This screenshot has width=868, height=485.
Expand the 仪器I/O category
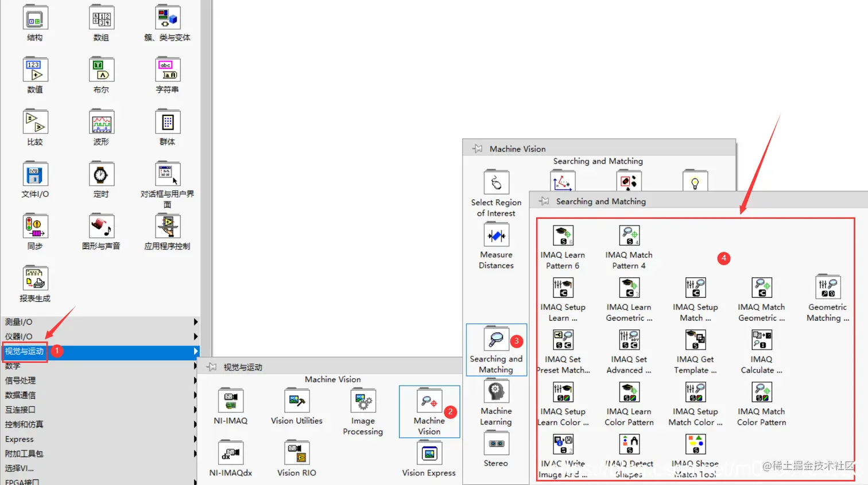click(100, 336)
